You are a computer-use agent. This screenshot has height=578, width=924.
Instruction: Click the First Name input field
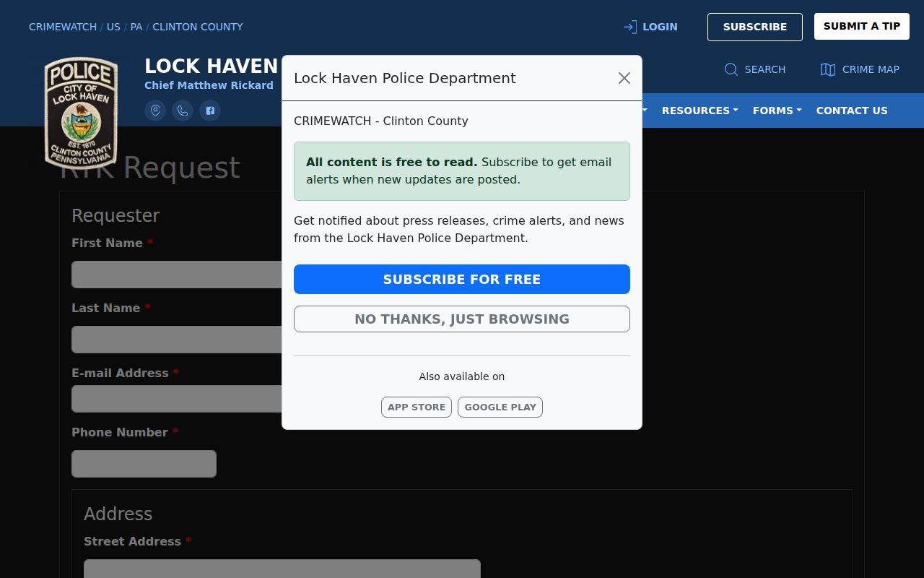tap(177, 275)
